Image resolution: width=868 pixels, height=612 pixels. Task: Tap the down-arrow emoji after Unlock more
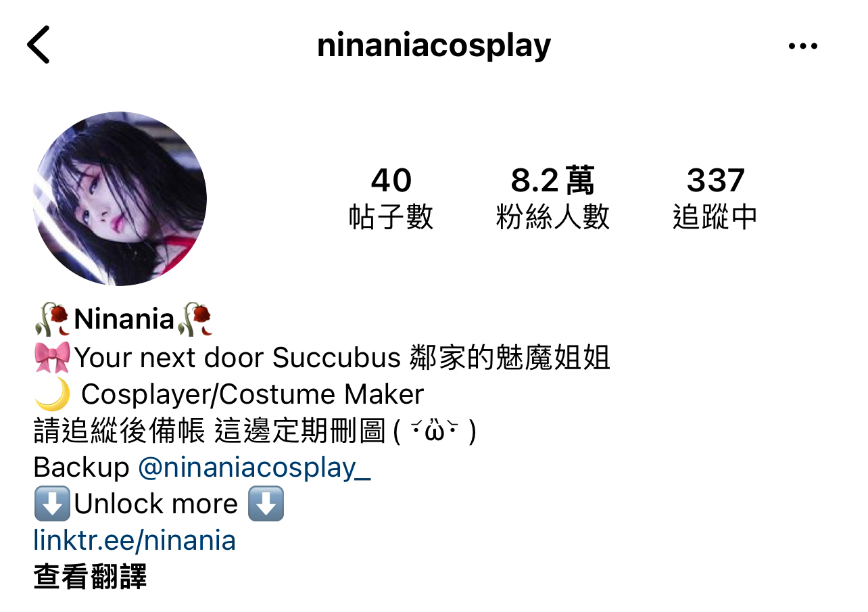point(266,504)
